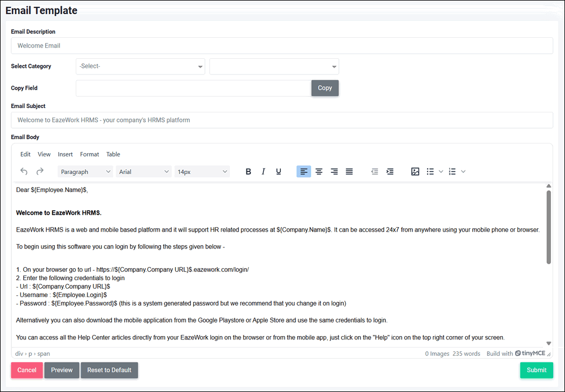The height and width of the screenshot is (392, 565).
Task: Click the editor resize handle icon
Action: tap(549, 354)
